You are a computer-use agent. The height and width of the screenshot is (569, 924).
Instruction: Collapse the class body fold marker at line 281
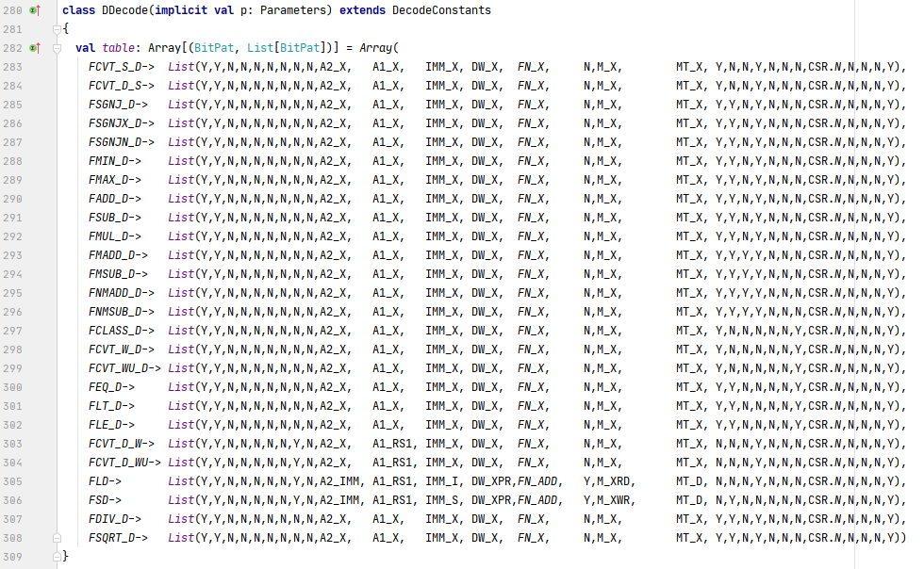58,28
